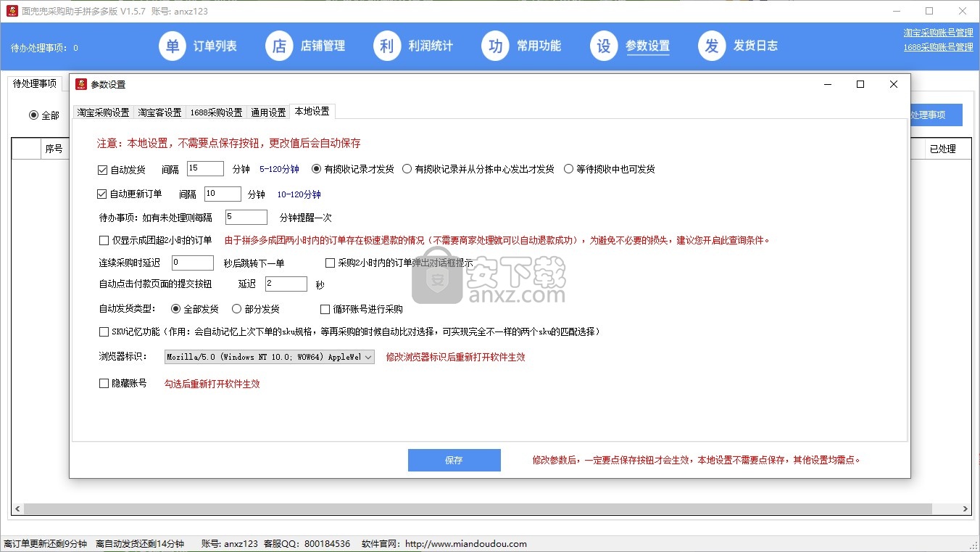
Task: Click 勾选后重新打开软件生效 note
Action: [212, 384]
